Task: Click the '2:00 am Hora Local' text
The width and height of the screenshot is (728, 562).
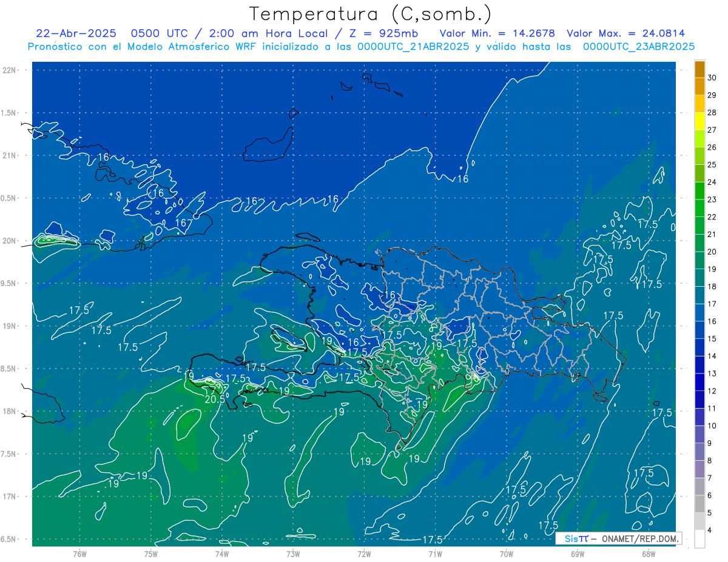Action: [268, 33]
